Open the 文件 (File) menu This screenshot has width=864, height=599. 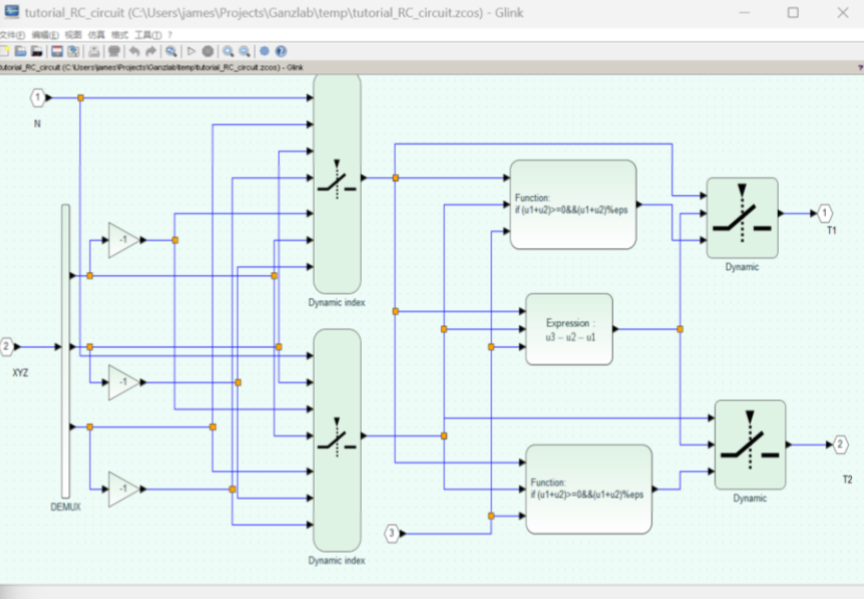click(x=12, y=35)
